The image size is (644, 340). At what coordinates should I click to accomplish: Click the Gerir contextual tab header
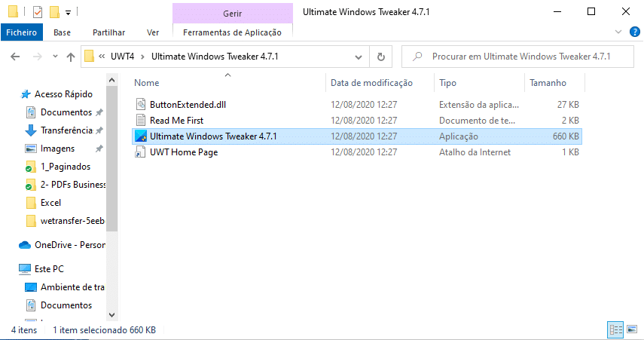[233, 13]
